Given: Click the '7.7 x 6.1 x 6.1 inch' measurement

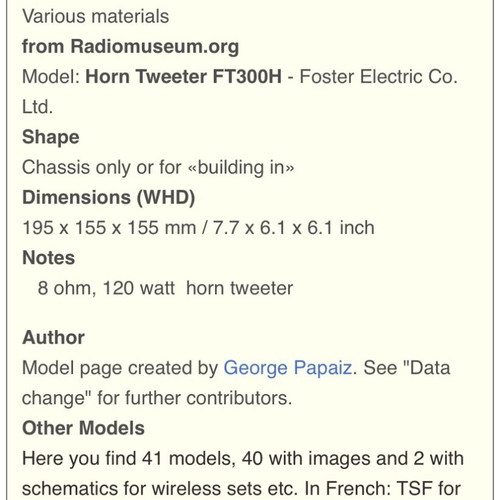Looking at the screenshot, I should click(294, 228).
